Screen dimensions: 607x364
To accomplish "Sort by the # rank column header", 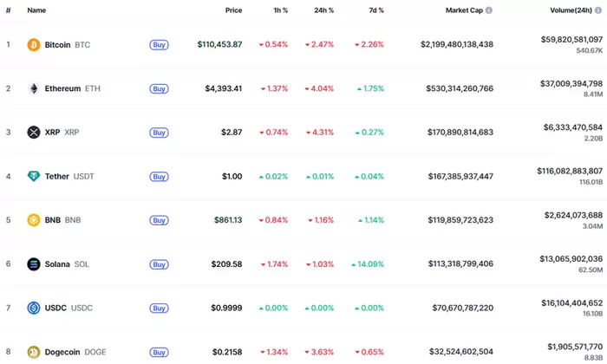I will [8, 10].
